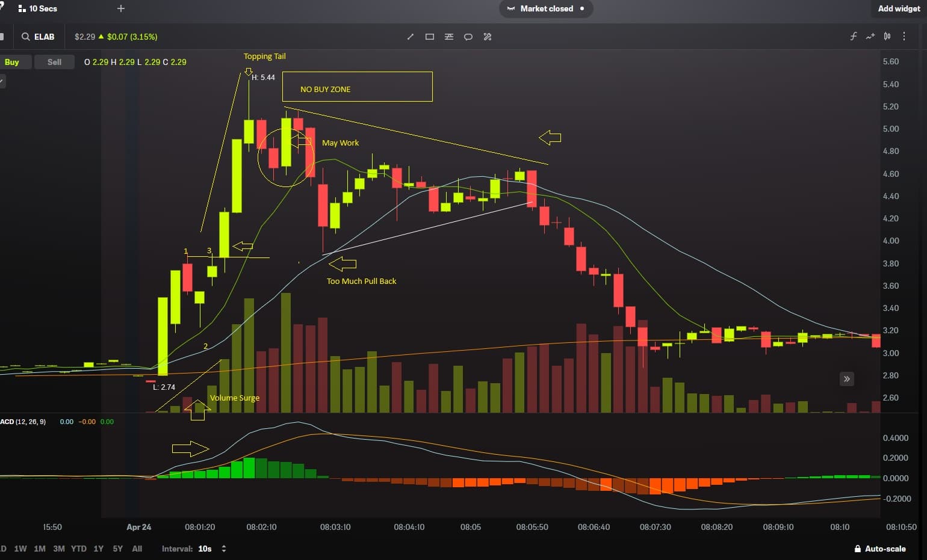Open the three-dot chart options menu

(x=904, y=37)
